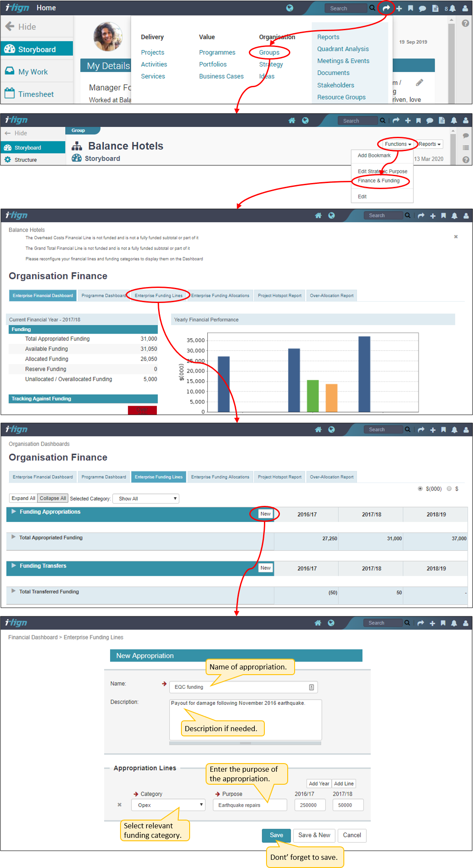This screenshot has height=868, width=473.
Task: Choose Projects under the Delivery menu column
Action: click(x=152, y=52)
